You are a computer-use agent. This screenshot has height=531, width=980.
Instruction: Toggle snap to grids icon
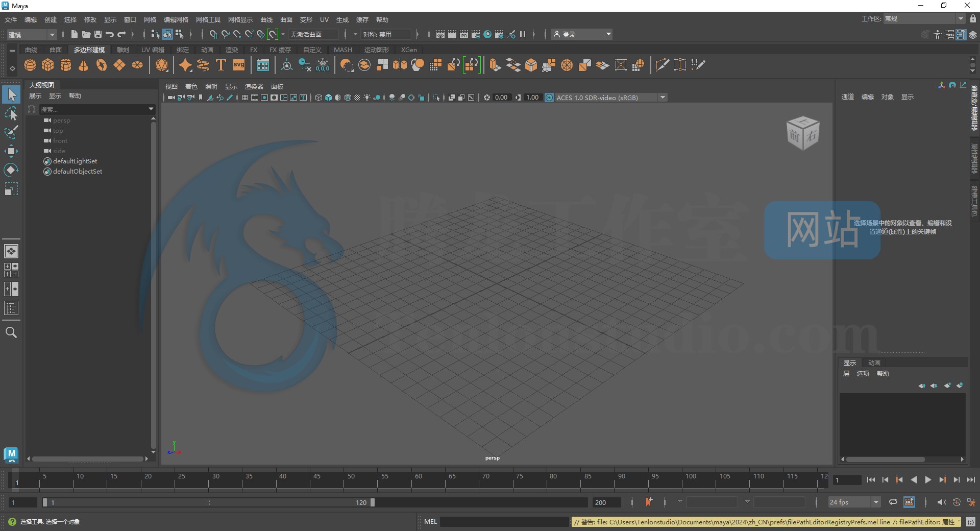tap(213, 34)
